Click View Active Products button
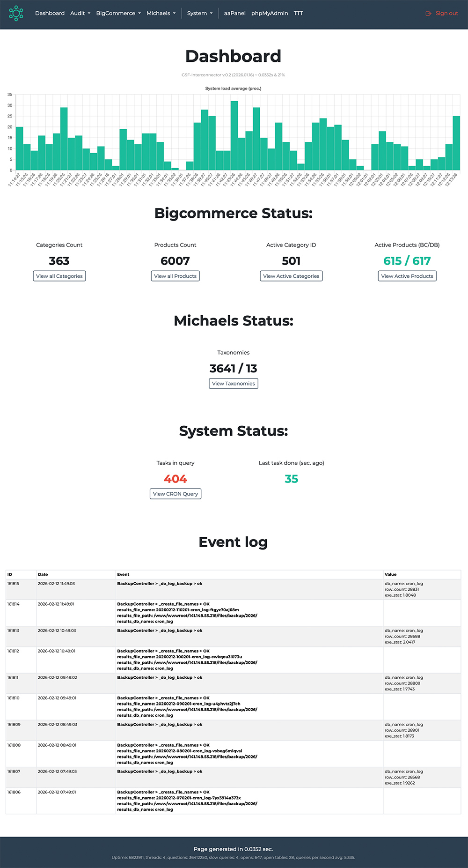The image size is (468, 868). click(407, 276)
